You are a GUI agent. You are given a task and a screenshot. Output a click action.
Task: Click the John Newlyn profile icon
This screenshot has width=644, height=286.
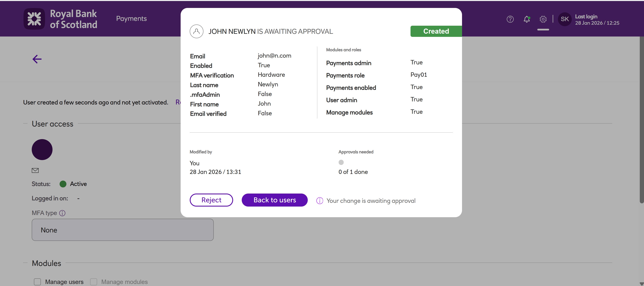(196, 31)
